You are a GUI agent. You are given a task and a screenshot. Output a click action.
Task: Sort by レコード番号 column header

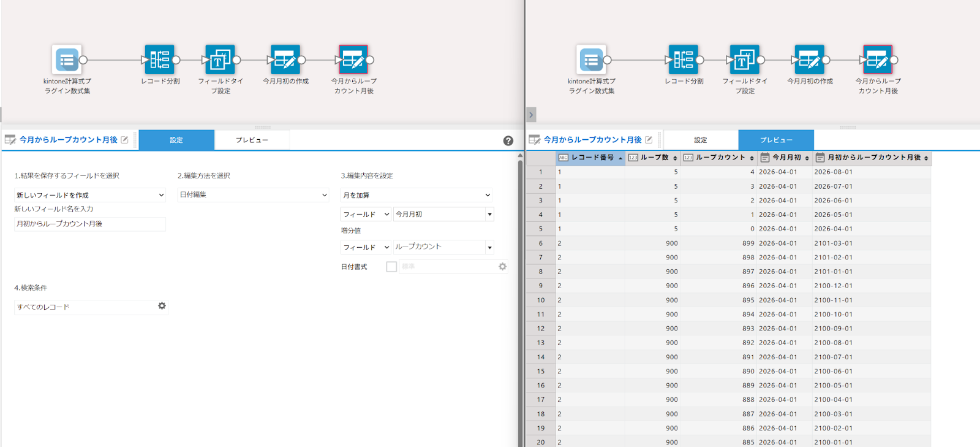click(x=592, y=158)
